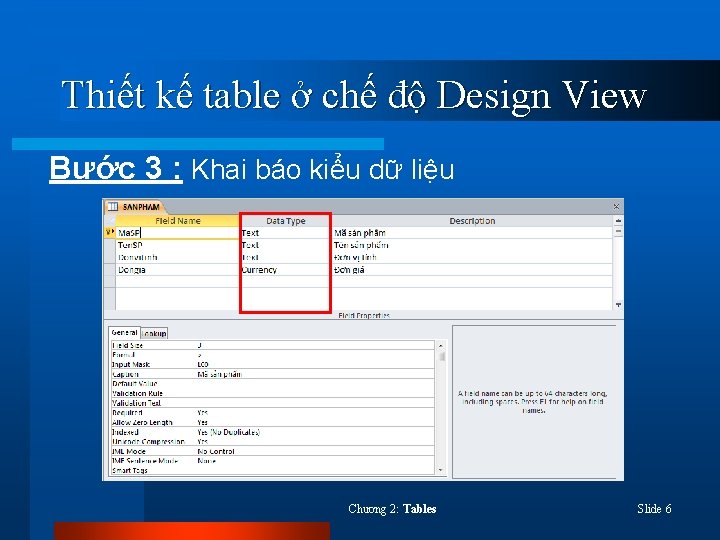The image size is (720, 540).
Task: Click the TenSP field name cell
Action: (x=177, y=245)
